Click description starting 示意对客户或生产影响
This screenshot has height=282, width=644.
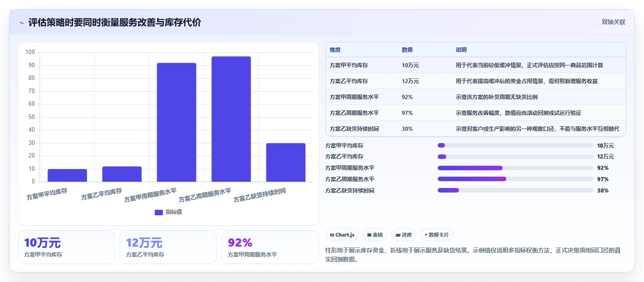pyautogui.click(x=538, y=129)
